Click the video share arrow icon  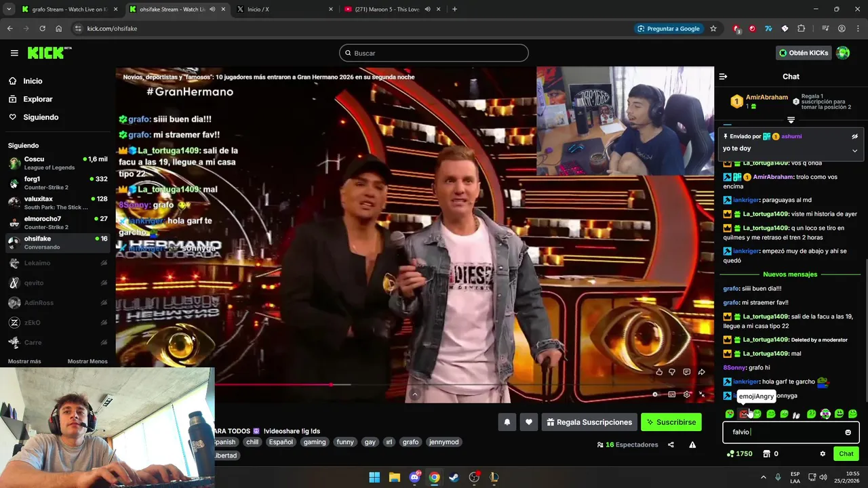click(x=702, y=372)
